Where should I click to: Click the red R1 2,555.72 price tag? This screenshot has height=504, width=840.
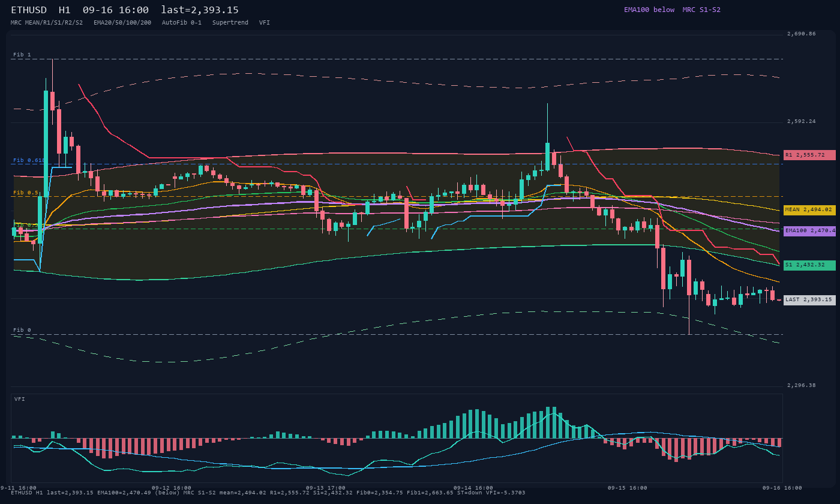point(809,155)
